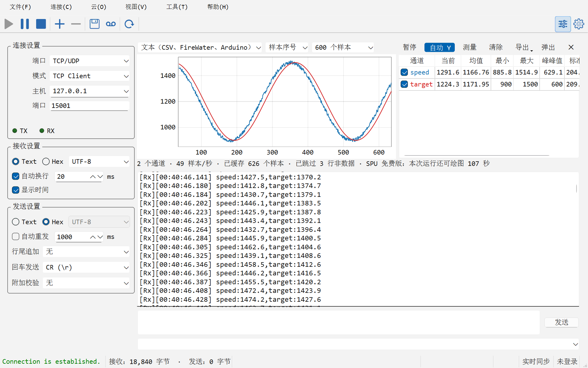588x368 pixels.
Task: Open the 帮助(H) menu
Action: point(218,7)
